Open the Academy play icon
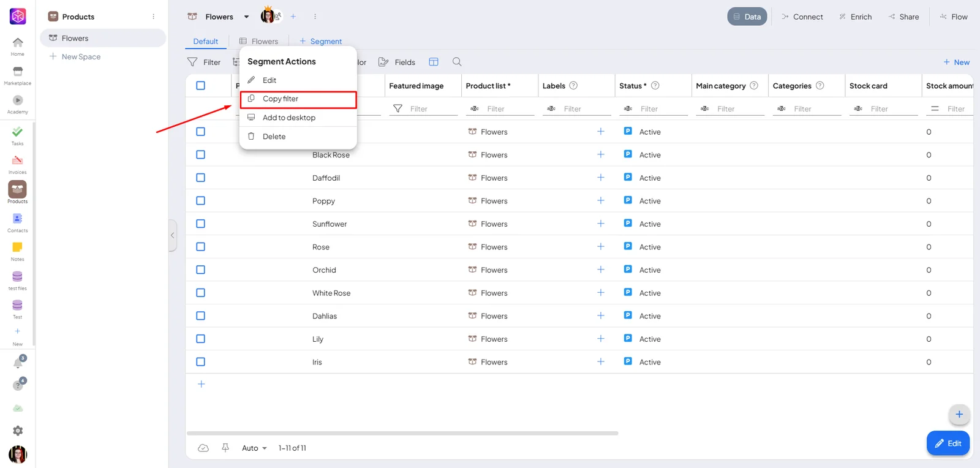Screen dimensions: 980x468 (x=18, y=100)
